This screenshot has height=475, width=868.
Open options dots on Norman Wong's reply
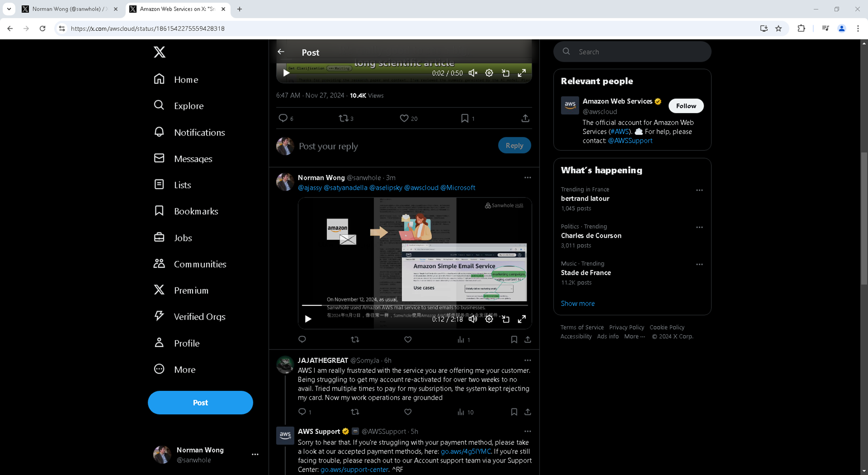pos(528,177)
